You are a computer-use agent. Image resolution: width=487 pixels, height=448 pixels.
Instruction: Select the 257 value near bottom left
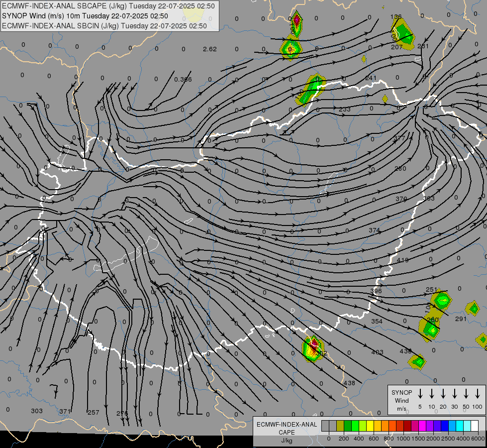[93, 413]
